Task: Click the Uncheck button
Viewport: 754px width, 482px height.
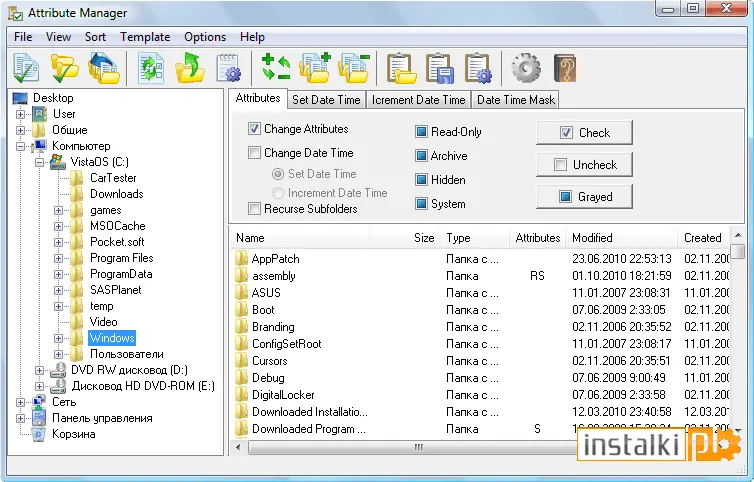Action: (x=584, y=165)
